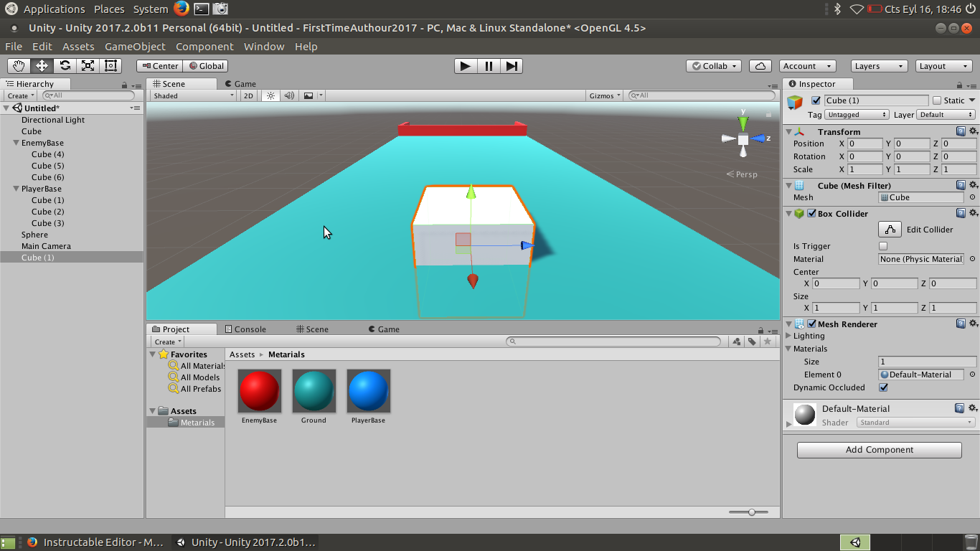Click the Pause button
This screenshot has width=980, height=551.
coord(489,66)
